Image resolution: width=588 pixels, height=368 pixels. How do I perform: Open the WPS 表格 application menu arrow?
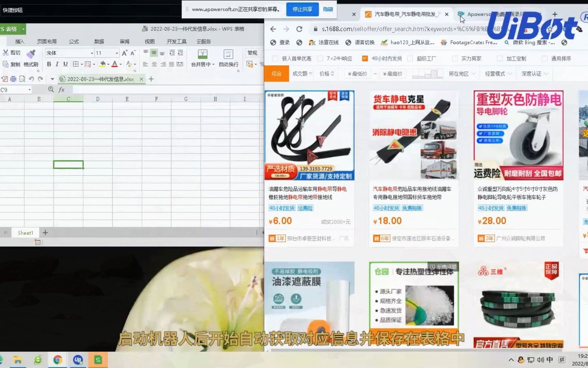23,29
